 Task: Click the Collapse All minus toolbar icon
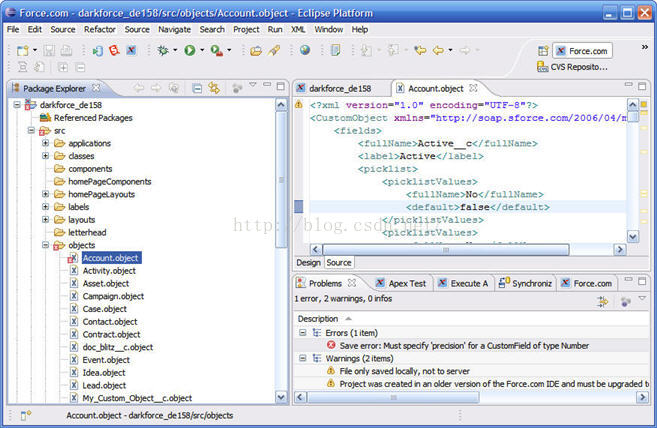(81, 67)
